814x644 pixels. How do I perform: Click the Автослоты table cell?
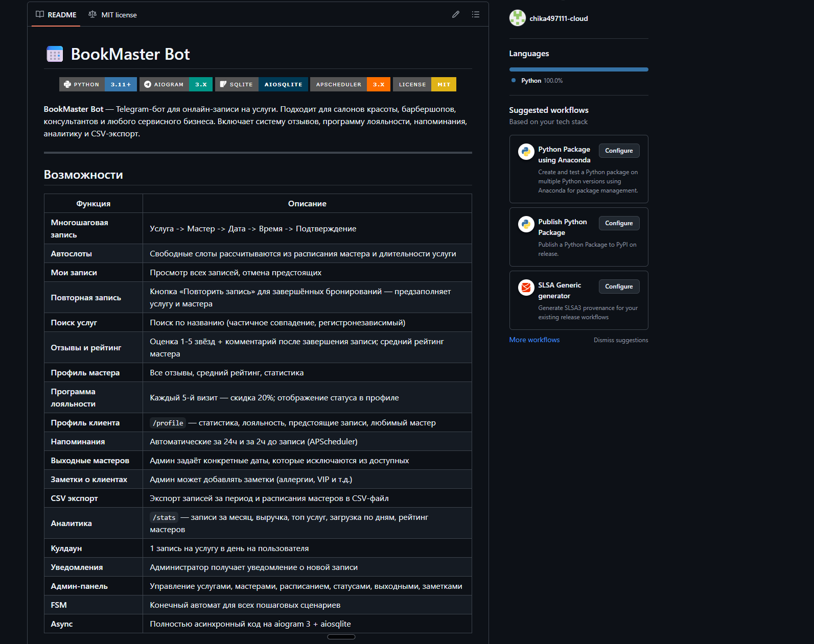[x=94, y=253]
